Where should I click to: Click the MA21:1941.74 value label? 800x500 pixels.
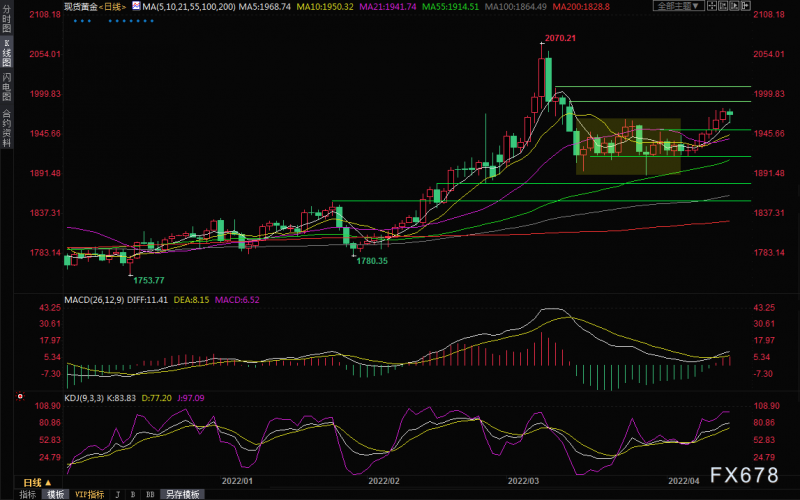pyautogui.click(x=388, y=7)
